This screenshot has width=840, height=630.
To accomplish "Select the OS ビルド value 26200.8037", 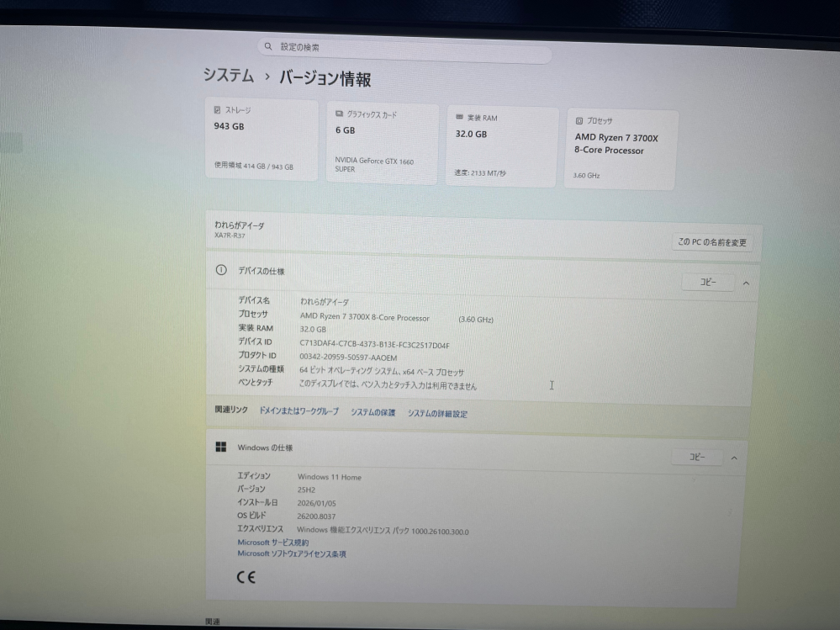I will tap(316, 516).
